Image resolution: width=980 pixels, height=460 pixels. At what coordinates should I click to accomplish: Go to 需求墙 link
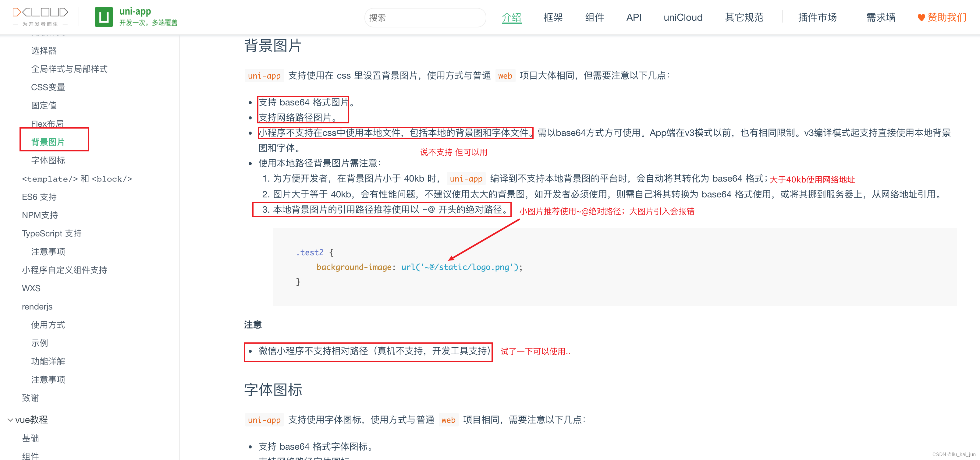tap(881, 17)
